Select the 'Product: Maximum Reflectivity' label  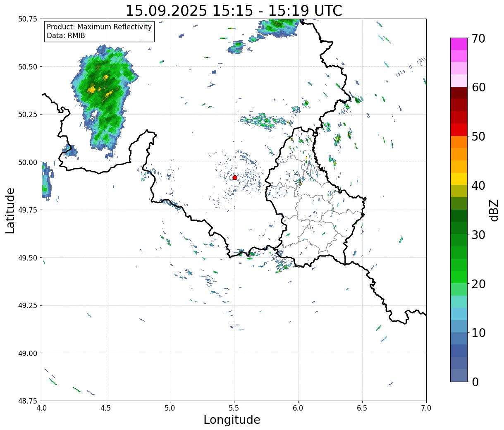point(99,27)
